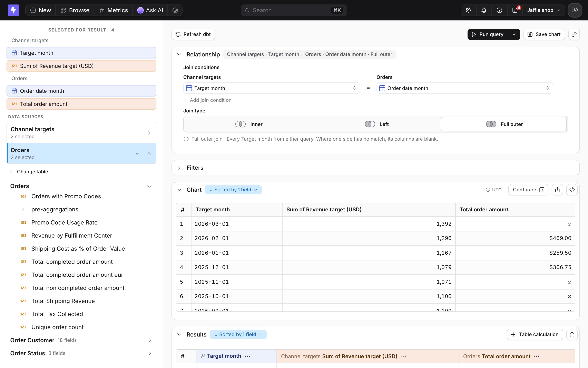Open menu for Target month results column

click(x=247, y=356)
